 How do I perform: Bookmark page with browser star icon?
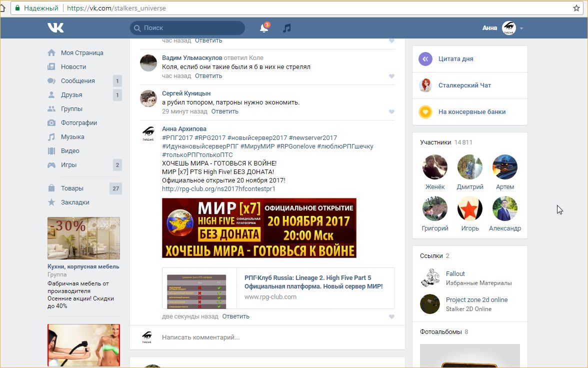576,8
